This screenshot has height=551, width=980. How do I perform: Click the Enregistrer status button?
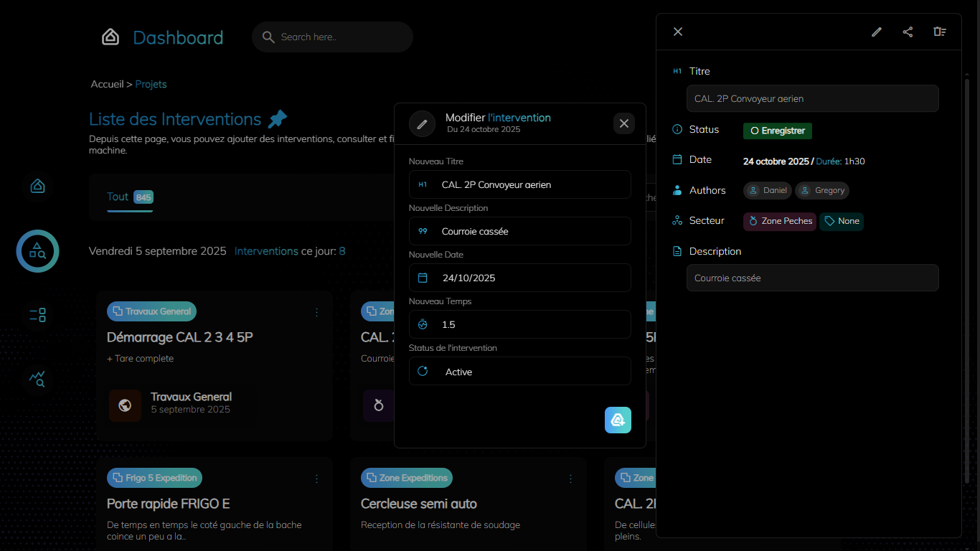click(778, 131)
